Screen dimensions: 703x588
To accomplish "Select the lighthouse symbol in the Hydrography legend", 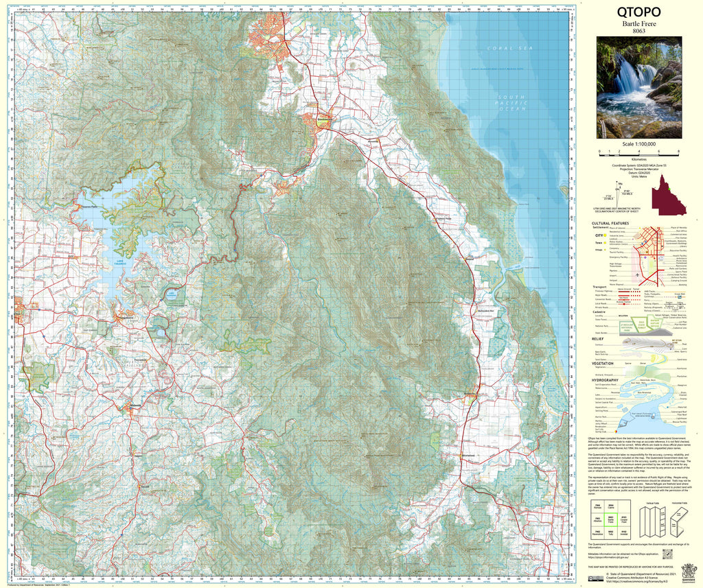I will tap(653, 417).
